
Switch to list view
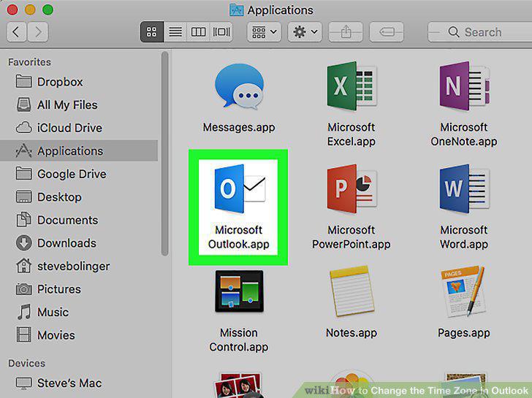click(175, 32)
